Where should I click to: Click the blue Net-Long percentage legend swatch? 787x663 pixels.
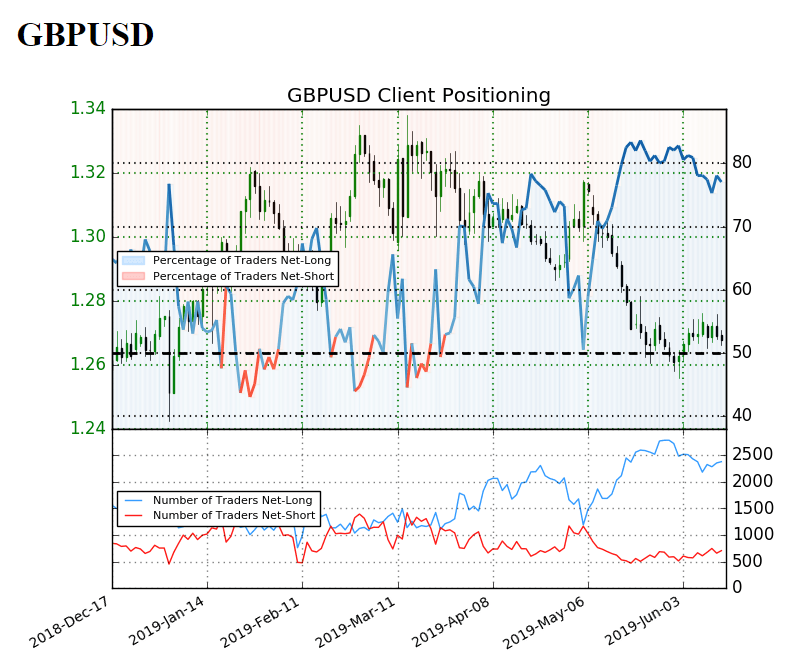134,260
